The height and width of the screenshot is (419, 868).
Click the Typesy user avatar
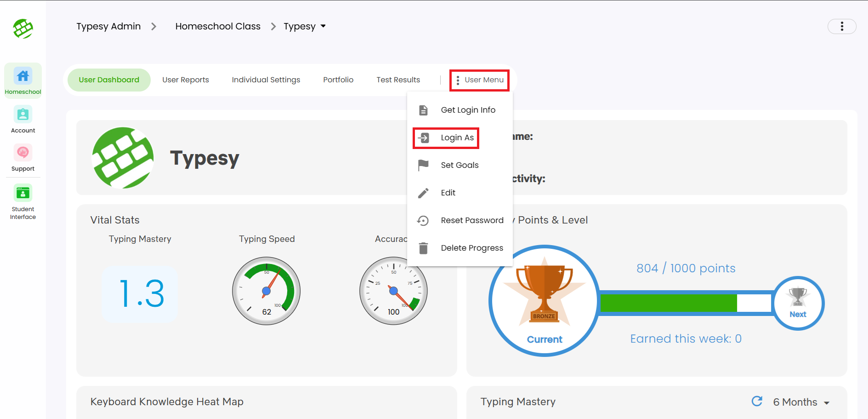point(123,158)
